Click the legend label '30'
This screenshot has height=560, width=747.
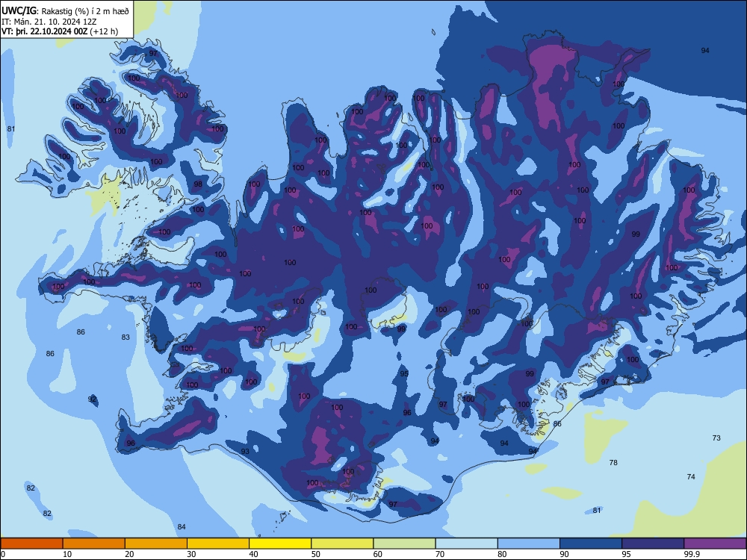click(x=191, y=554)
